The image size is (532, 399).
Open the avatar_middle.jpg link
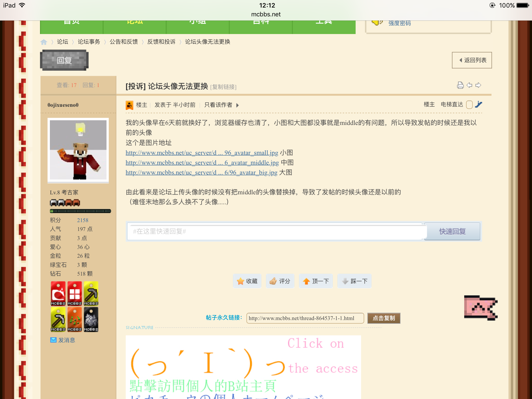202,163
